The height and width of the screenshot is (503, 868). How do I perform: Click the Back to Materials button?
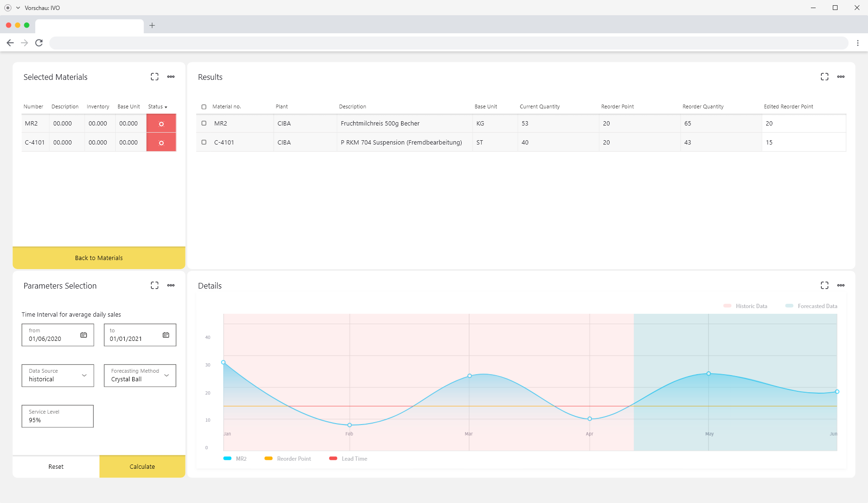(x=99, y=258)
